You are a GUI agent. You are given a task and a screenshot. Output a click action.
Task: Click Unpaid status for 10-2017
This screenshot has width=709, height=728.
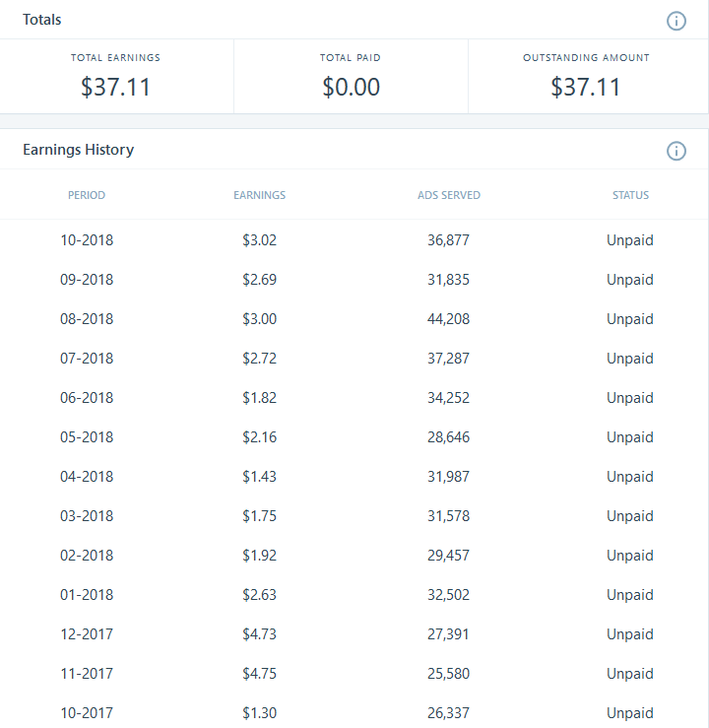(630, 713)
